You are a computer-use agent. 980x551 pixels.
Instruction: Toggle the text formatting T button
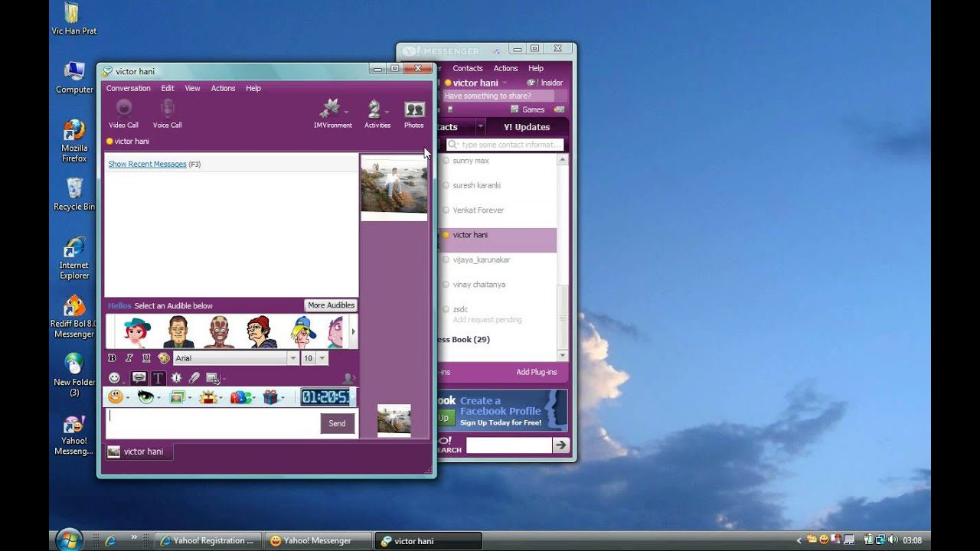tap(158, 378)
